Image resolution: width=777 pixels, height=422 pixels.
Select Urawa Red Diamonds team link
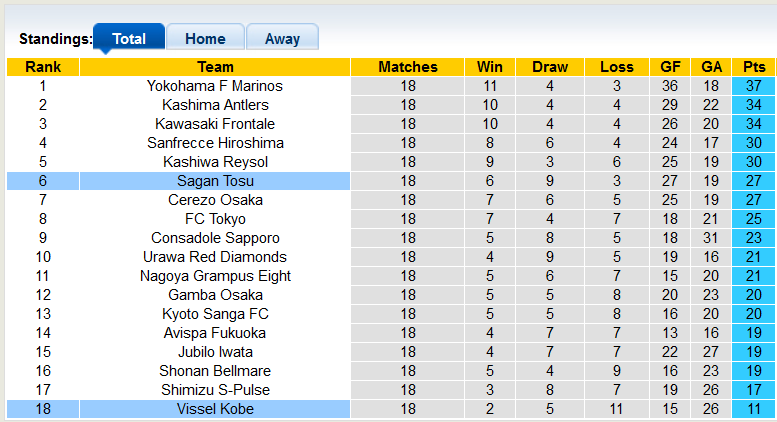tap(215, 257)
